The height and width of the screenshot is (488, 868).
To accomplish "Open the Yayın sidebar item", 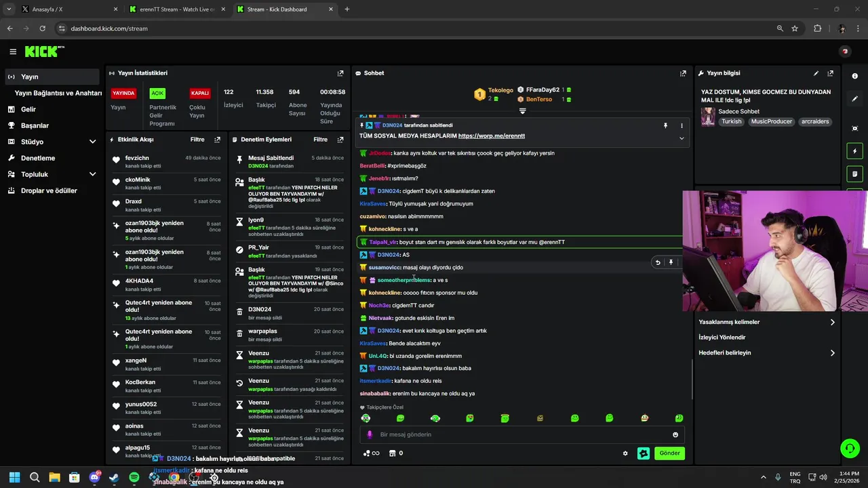I will (x=52, y=77).
